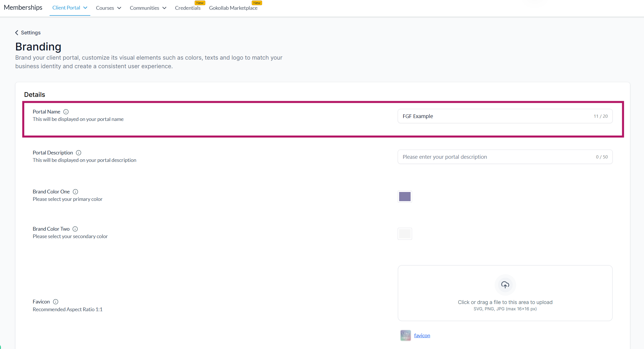The image size is (644, 349).
Task: Click the Memberships heading in top bar
Action: pos(23,7)
